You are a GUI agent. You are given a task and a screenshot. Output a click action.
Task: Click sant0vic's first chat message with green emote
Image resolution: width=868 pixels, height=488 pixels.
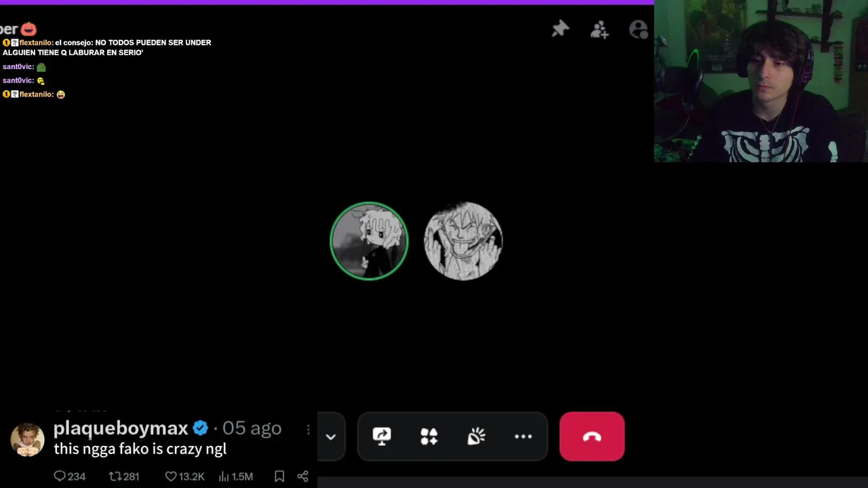[x=24, y=67]
